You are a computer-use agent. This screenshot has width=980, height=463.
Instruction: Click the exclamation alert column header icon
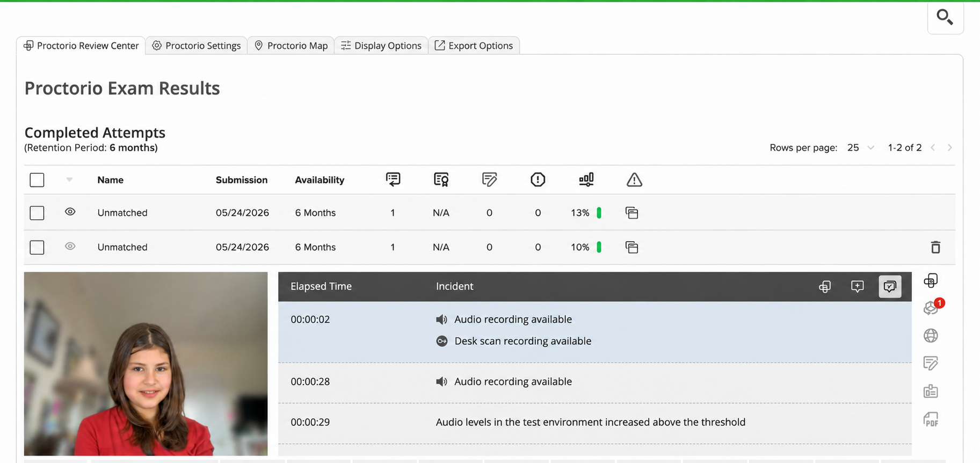538,179
